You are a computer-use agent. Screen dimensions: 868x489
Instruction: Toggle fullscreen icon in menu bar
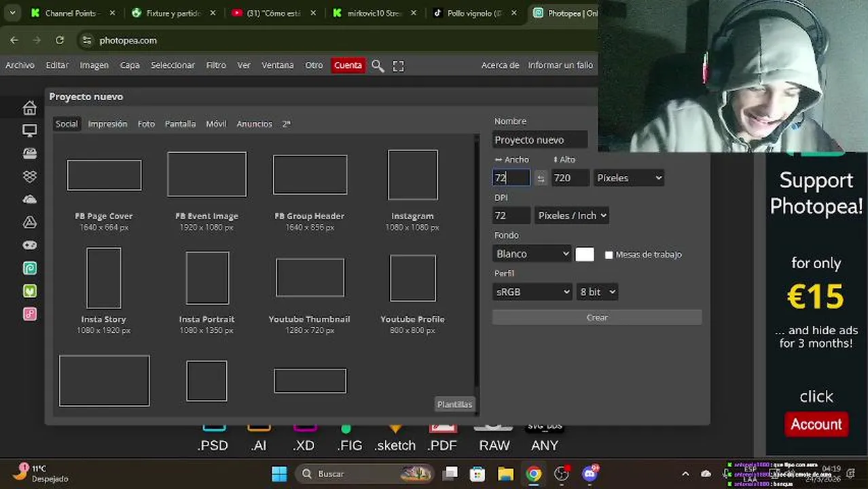click(398, 66)
